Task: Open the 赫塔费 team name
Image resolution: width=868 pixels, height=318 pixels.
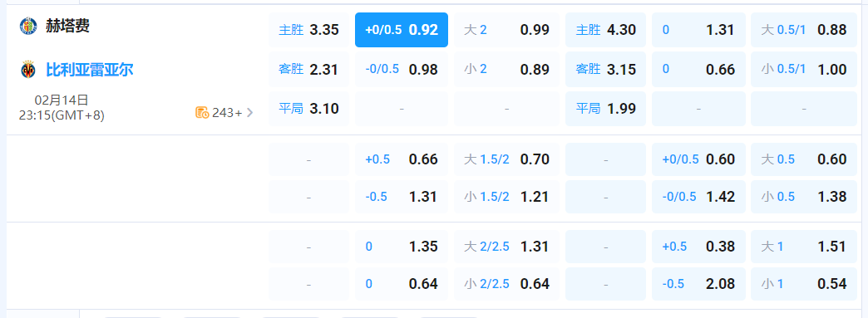Action: pyautogui.click(x=67, y=26)
